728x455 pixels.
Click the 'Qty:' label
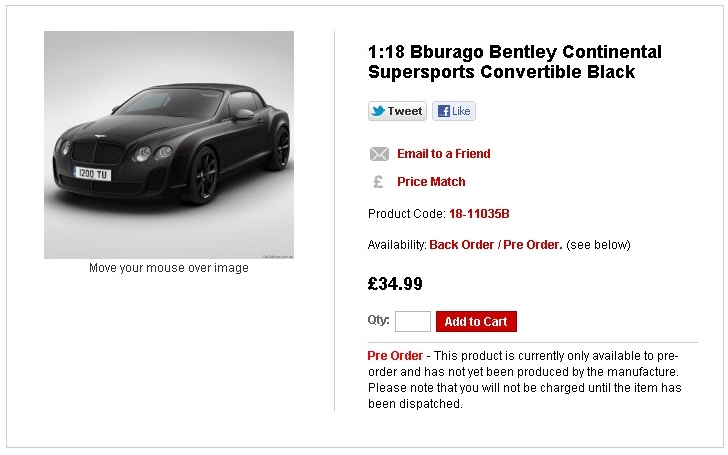pyautogui.click(x=378, y=321)
